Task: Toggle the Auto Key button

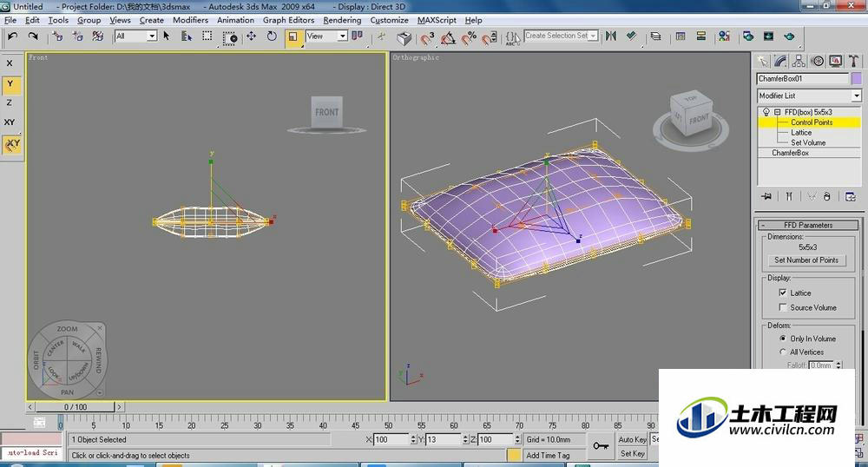Action: (632, 439)
